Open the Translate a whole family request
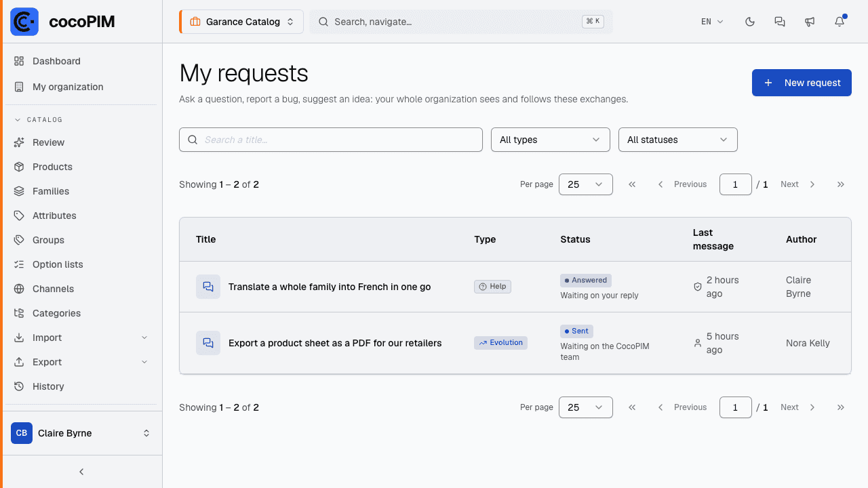This screenshot has height=488, width=868. coord(330,287)
